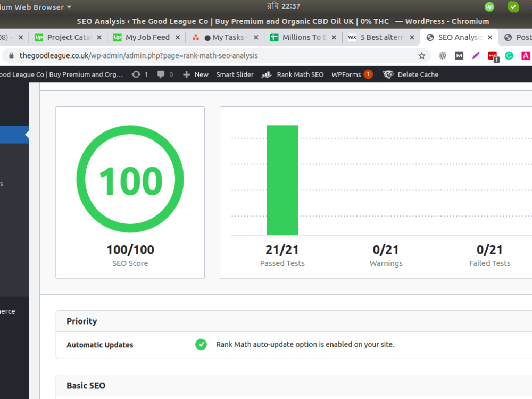
Task: Click the tiger icon beside Delete Cache
Action: click(388, 74)
